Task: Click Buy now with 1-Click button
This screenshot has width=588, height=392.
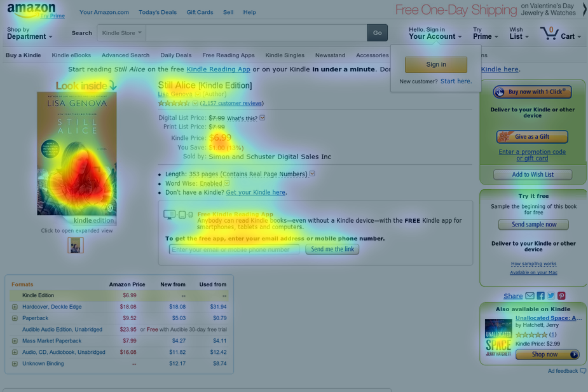Action: 533,92
